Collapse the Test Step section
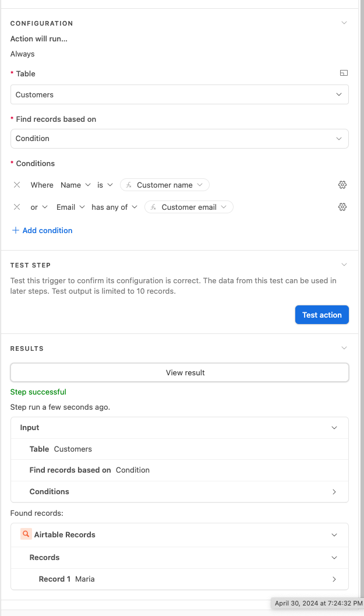Image resolution: width=364 pixels, height=616 pixels. pos(344,265)
